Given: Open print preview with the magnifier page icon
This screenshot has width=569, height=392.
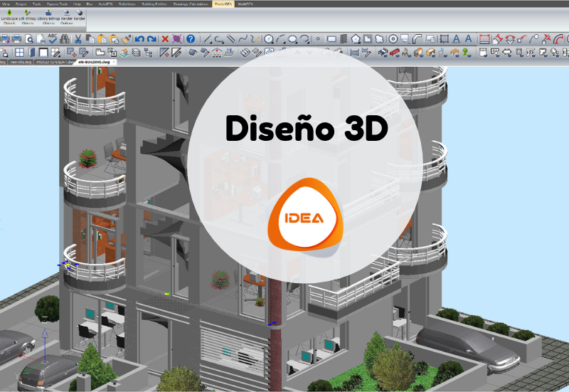Looking at the screenshot, I should pyautogui.click(x=29, y=39).
